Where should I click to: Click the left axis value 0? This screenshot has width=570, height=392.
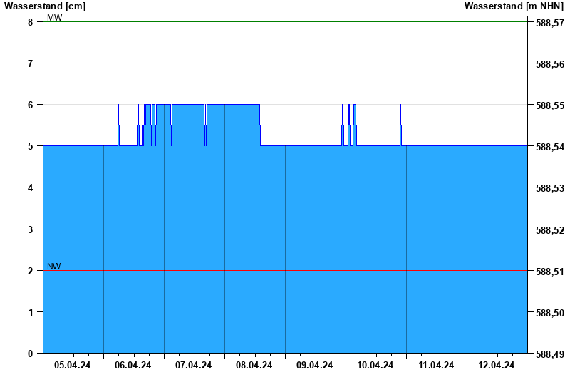[x=30, y=354]
